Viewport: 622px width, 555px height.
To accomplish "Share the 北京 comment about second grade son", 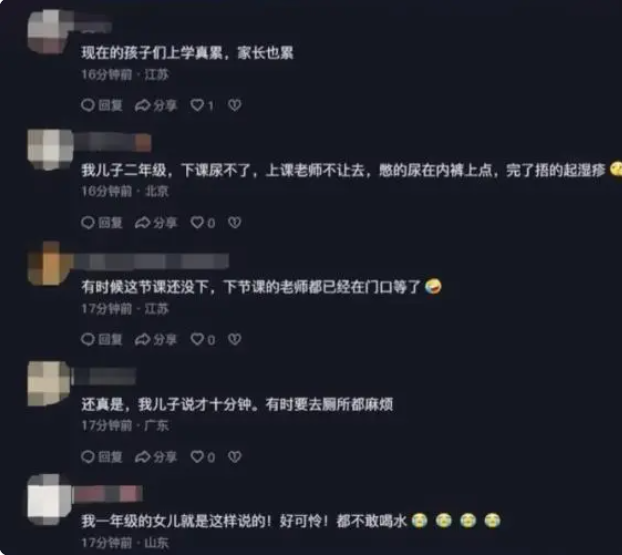I will 156,223.
